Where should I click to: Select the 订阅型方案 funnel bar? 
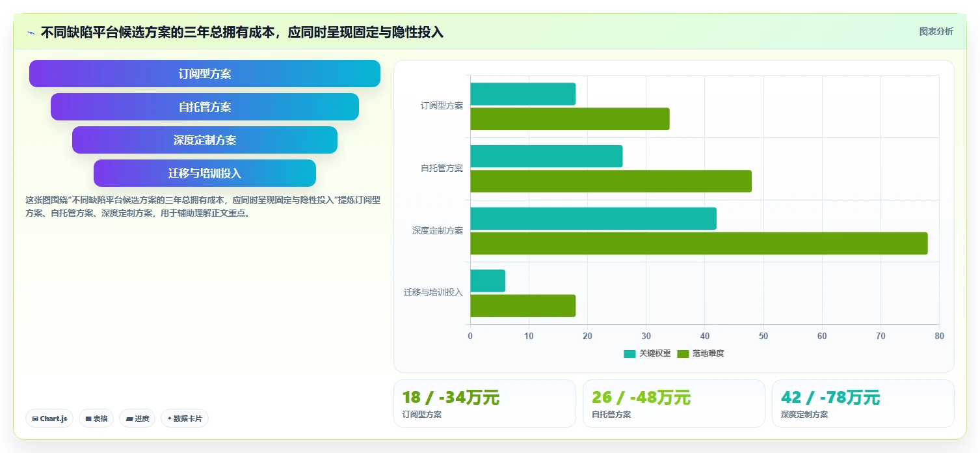[205, 74]
